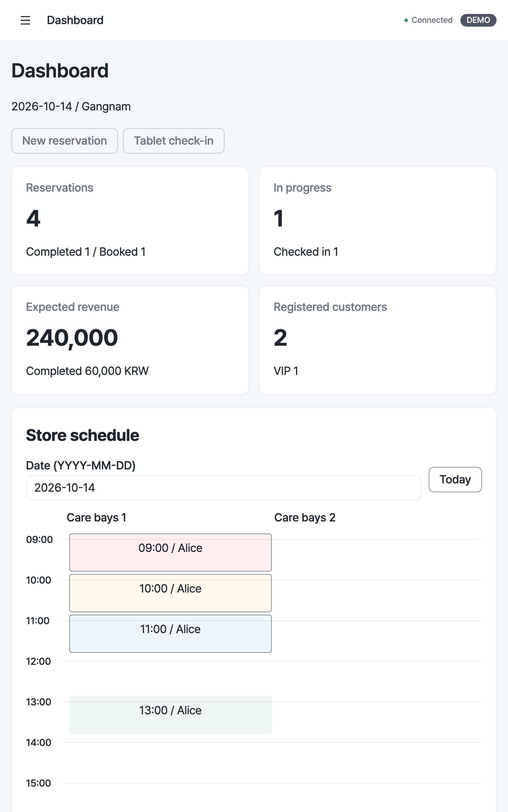Open the 13:00 / Alice reservation block
The height and width of the screenshot is (812, 508).
click(170, 715)
